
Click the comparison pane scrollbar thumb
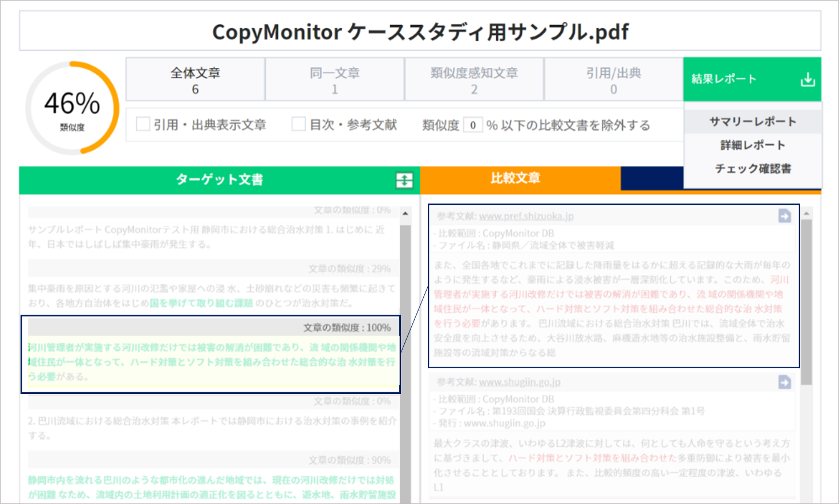[x=806, y=302]
